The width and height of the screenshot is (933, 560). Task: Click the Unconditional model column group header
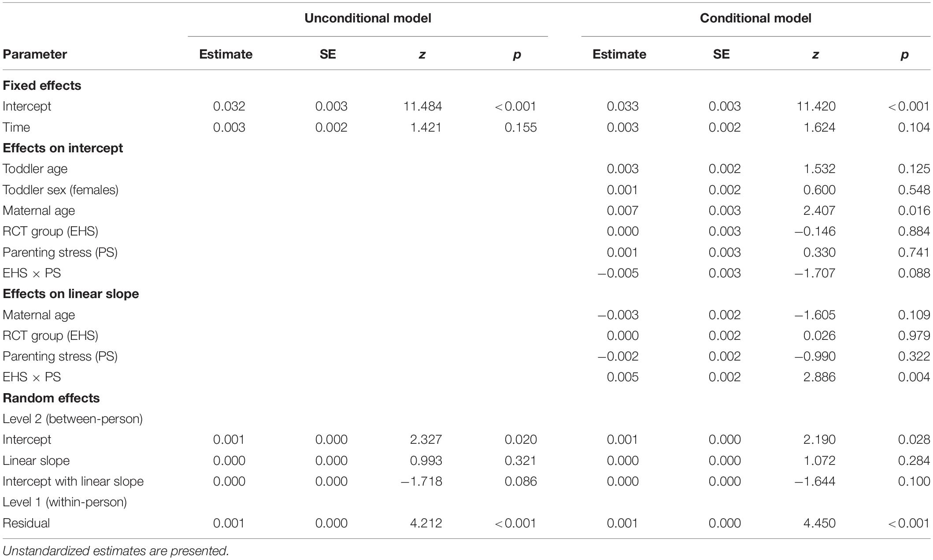[367, 18]
